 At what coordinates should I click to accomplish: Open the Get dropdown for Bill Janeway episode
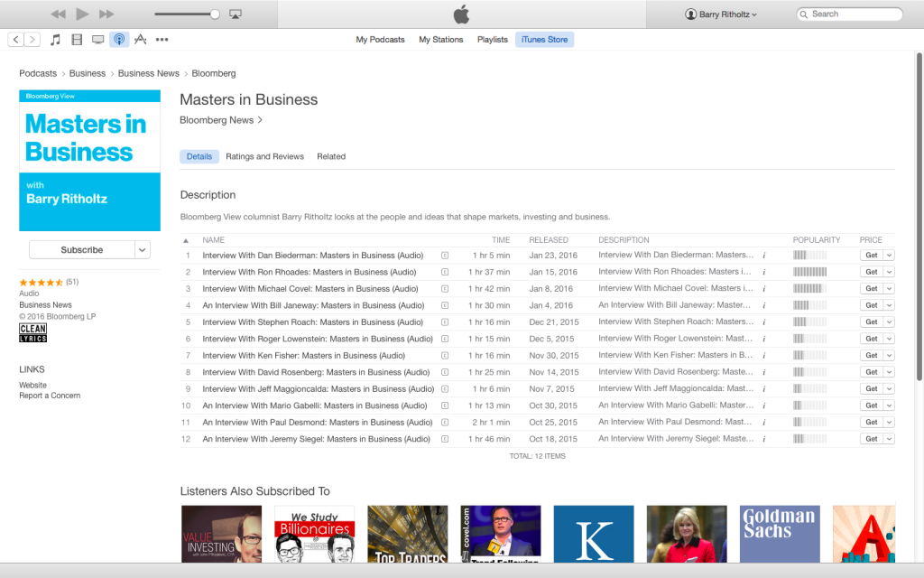pyautogui.click(x=889, y=305)
